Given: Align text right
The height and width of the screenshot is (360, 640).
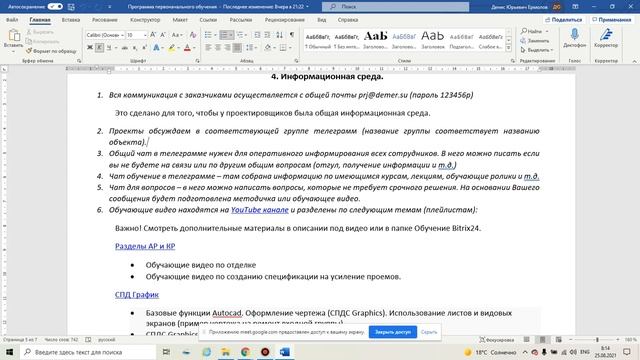Looking at the screenshot, I should click(x=227, y=48).
